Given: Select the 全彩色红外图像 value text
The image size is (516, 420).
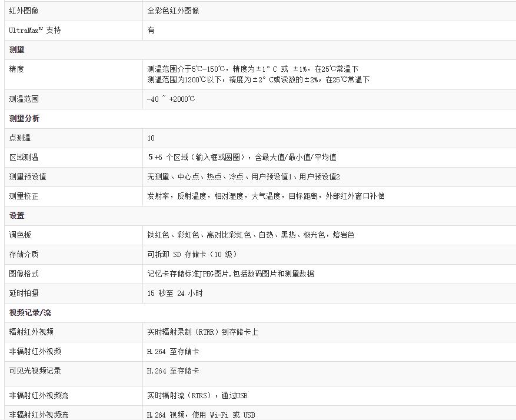Looking at the screenshot, I should (x=177, y=11).
